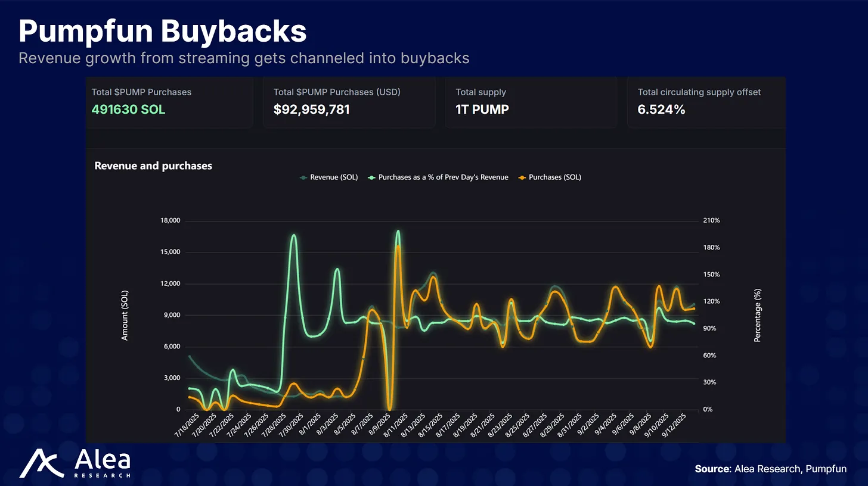Click the 6.524% offset value
Image resolution: width=868 pixels, height=486 pixels.
point(661,110)
